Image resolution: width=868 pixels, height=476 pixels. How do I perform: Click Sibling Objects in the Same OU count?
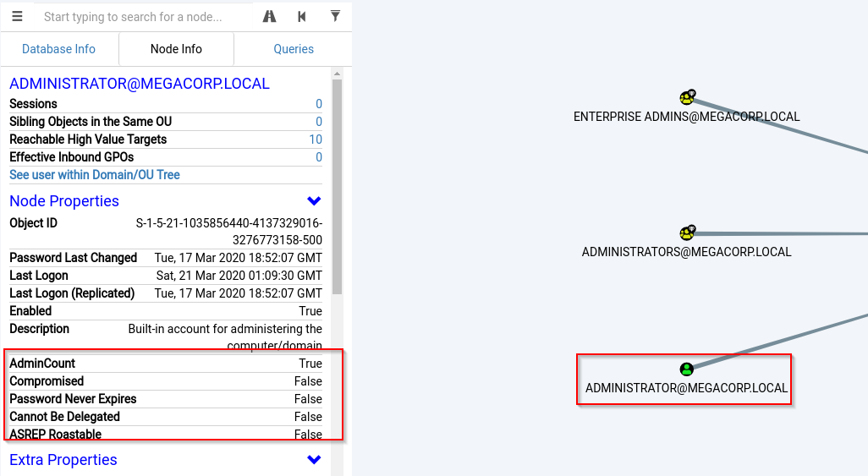pyautogui.click(x=319, y=122)
